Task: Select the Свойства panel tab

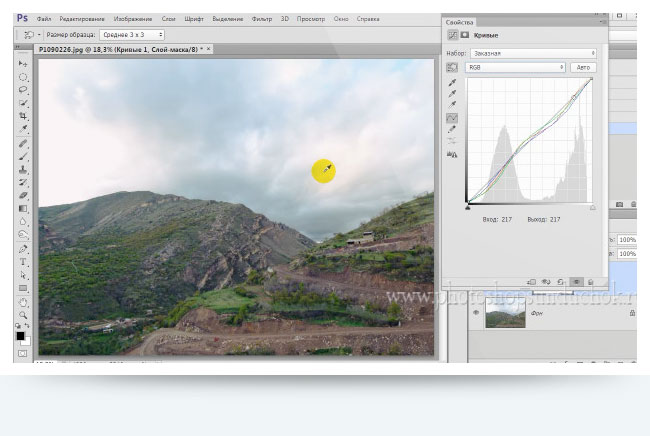Action: 459,22
